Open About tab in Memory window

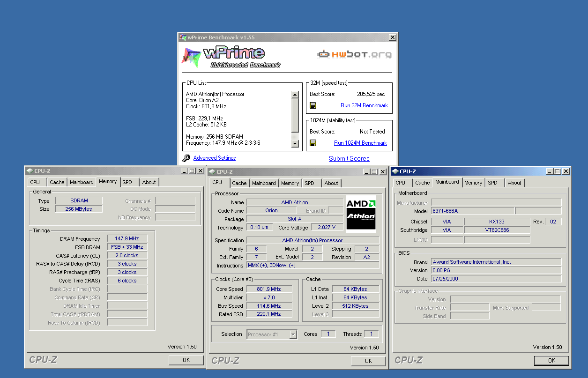click(x=149, y=182)
